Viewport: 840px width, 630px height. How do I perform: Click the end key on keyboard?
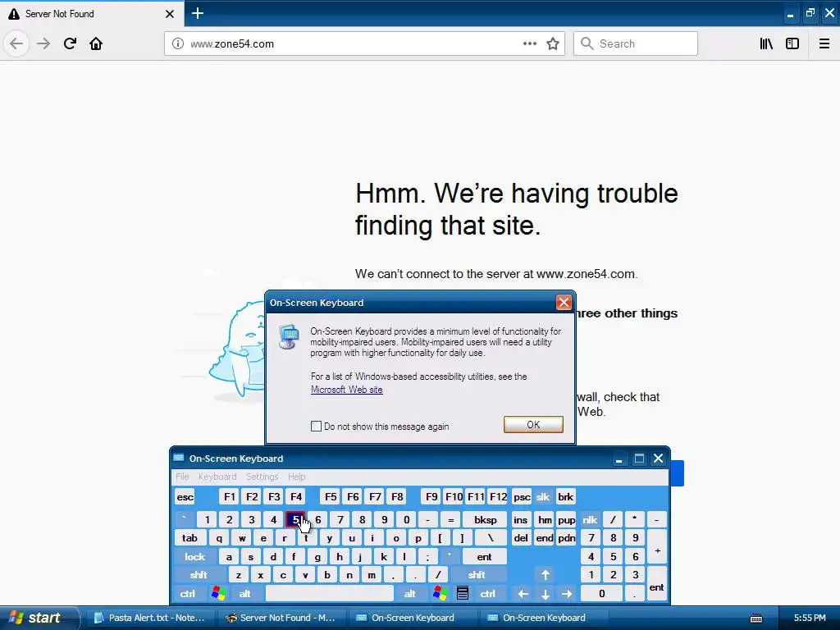tap(545, 538)
